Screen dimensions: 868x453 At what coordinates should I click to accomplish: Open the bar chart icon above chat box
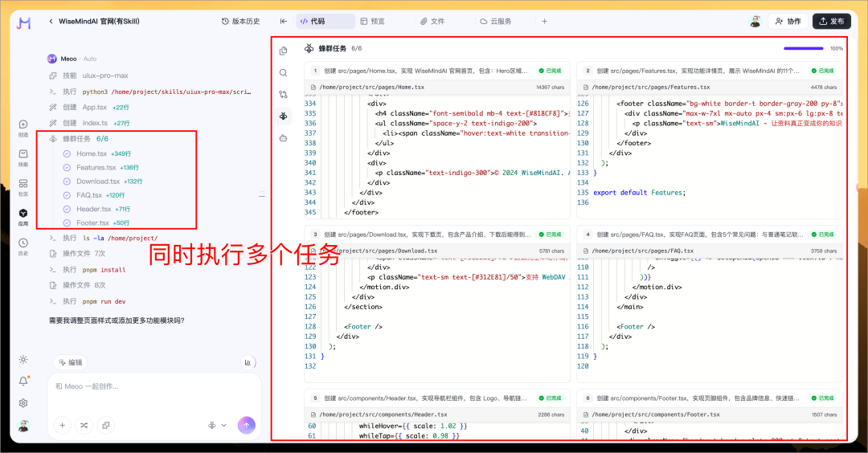pyautogui.click(x=248, y=362)
